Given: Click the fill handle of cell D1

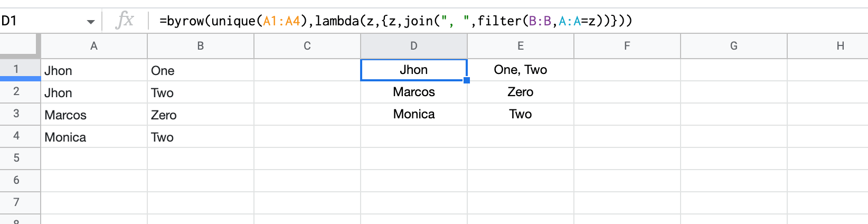Looking at the screenshot, I should point(467,80).
